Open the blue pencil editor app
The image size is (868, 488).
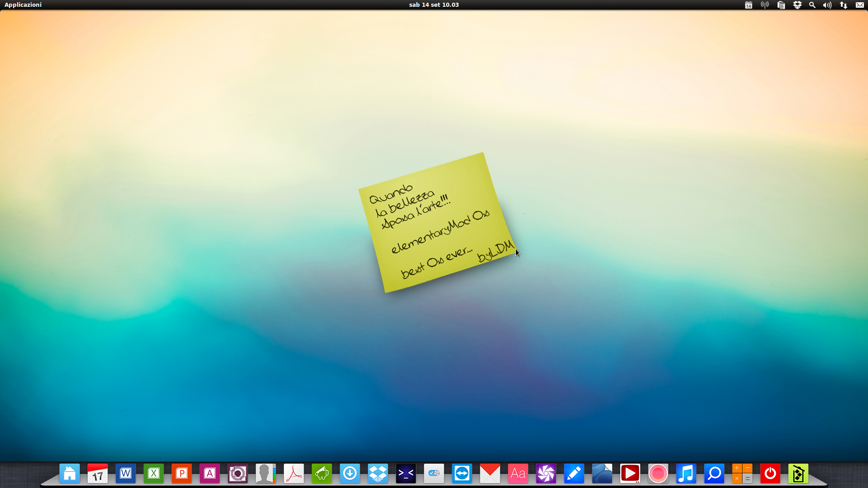pyautogui.click(x=574, y=474)
